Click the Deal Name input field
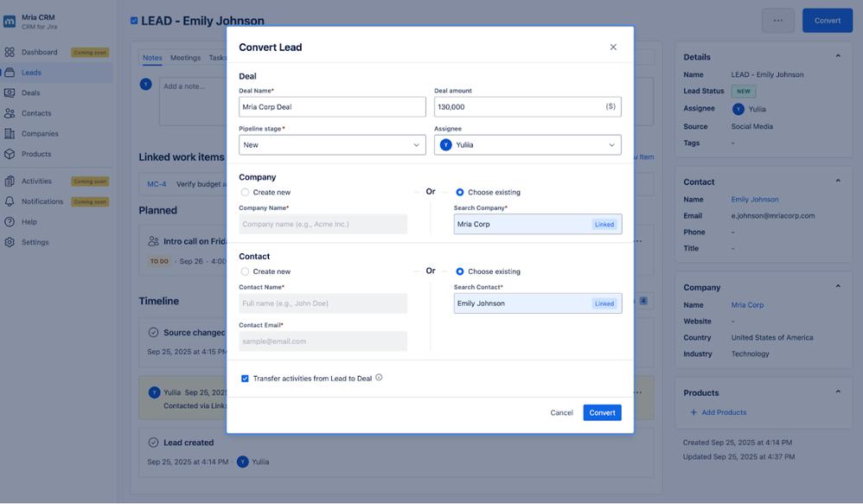The width and height of the screenshot is (863, 504). click(332, 106)
